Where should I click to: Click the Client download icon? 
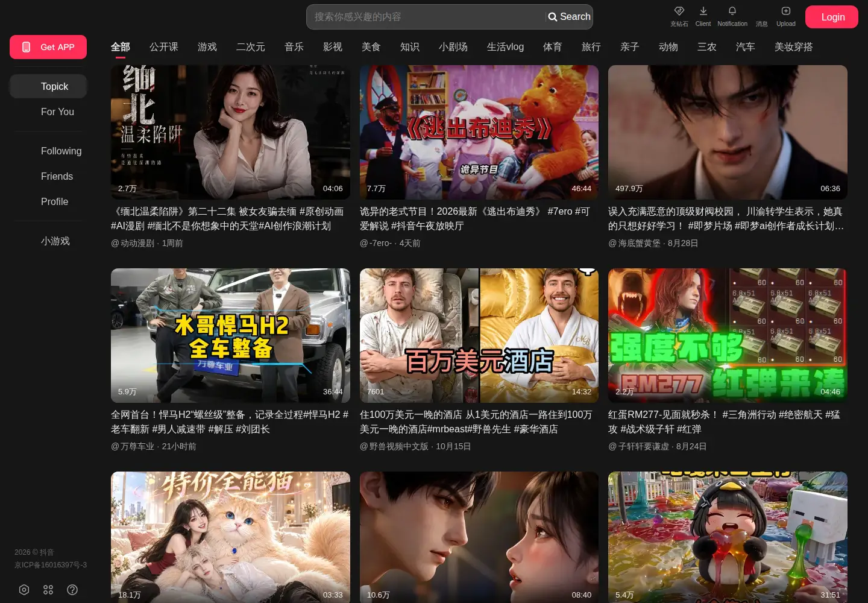[x=703, y=11]
